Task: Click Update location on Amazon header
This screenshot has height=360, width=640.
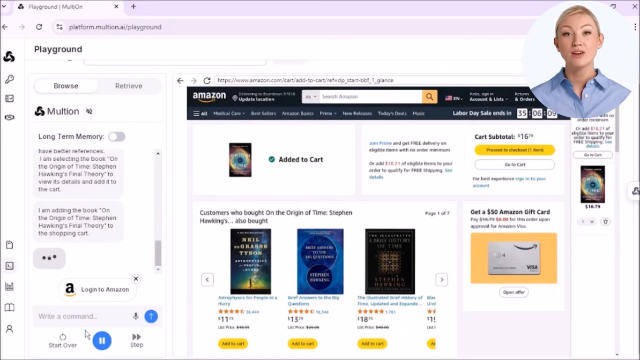Action: tap(264, 97)
